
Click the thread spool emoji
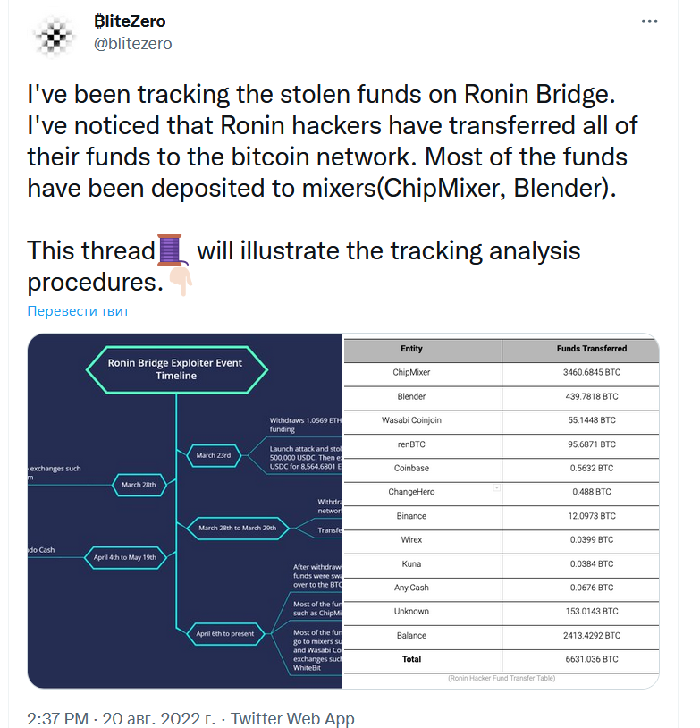click(170, 250)
